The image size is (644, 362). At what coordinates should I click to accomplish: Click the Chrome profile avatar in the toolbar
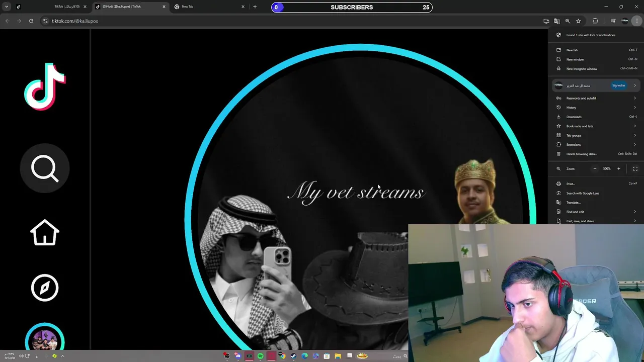coord(625,21)
